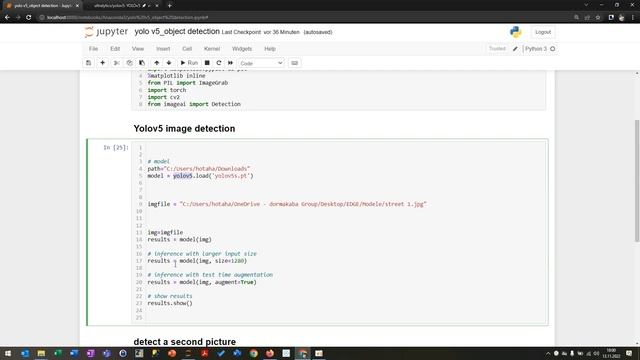This screenshot has width=640, height=360.
Task: Reload the browser page
Action: (x=29, y=18)
